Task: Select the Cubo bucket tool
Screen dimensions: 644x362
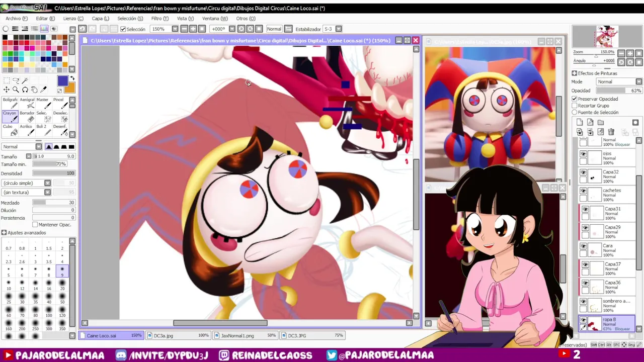Action: (x=10, y=130)
